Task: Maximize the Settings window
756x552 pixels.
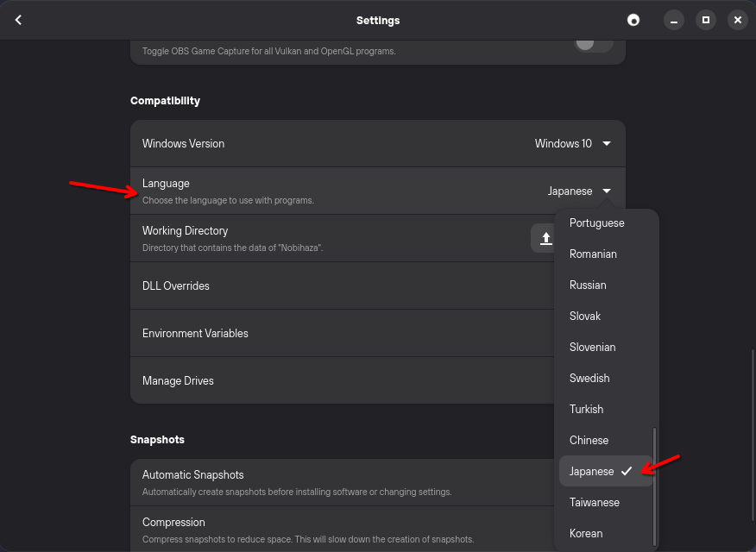Action: 705,20
